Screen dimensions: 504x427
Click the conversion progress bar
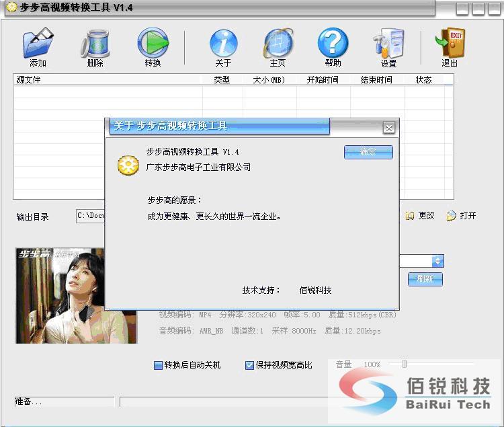click(x=224, y=401)
